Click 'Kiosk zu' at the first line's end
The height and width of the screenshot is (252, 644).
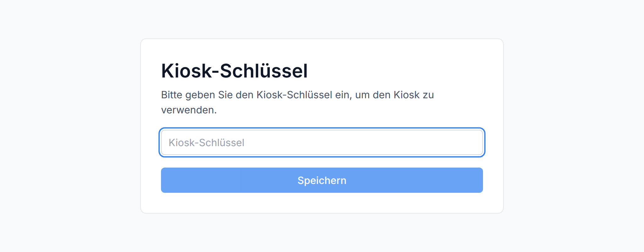[x=414, y=95]
